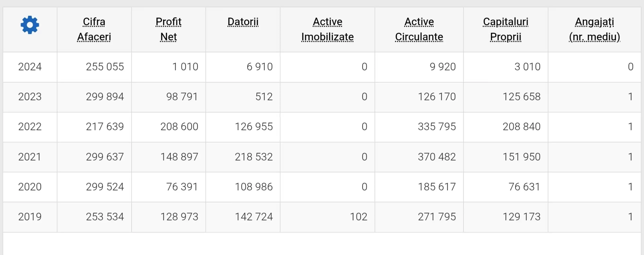The width and height of the screenshot is (644, 255).
Task: Select the 129 173 equity value
Action: [522, 217]
